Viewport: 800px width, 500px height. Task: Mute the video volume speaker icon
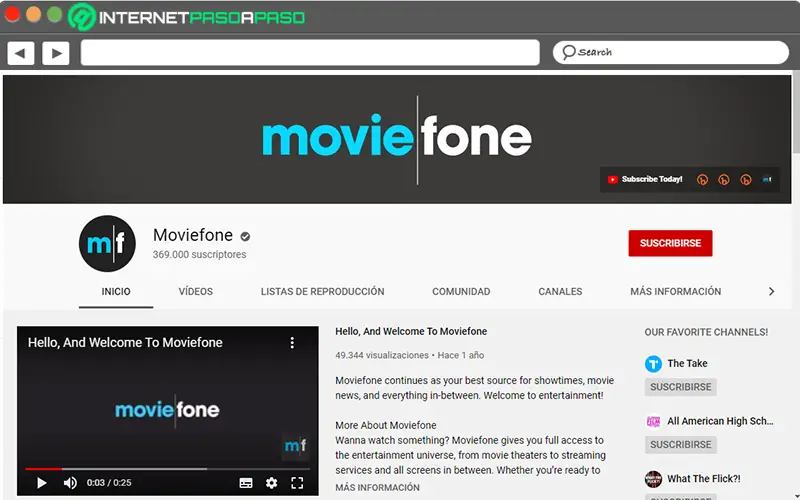(70, 483)
